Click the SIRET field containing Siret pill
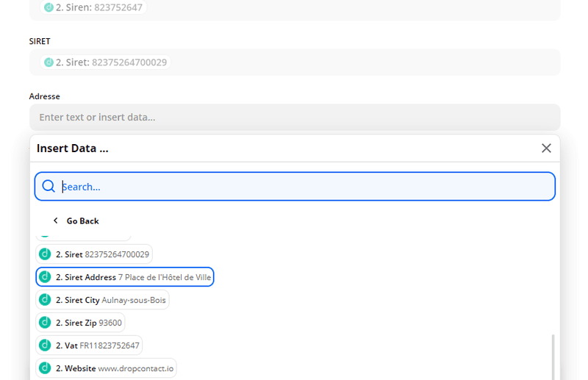The width and height of the screenshot is (588, 380). point(295,62)
